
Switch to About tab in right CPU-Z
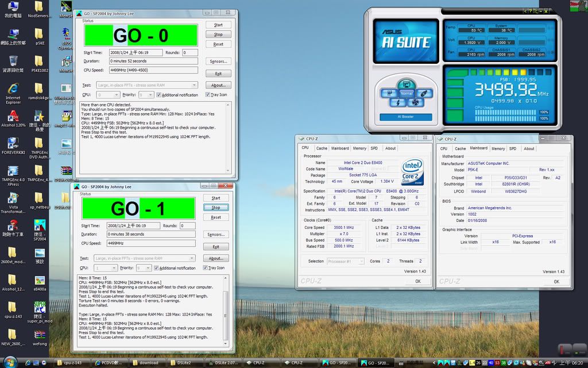(x=529, y=149)
